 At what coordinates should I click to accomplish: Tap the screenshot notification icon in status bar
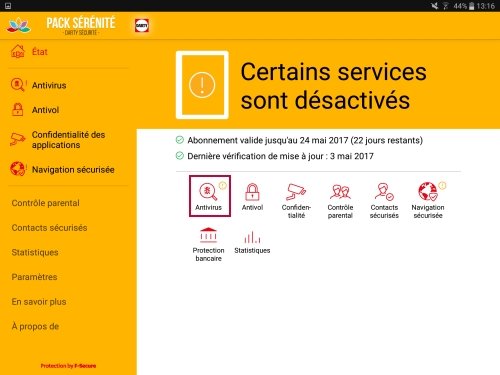[x=8, y=6]
